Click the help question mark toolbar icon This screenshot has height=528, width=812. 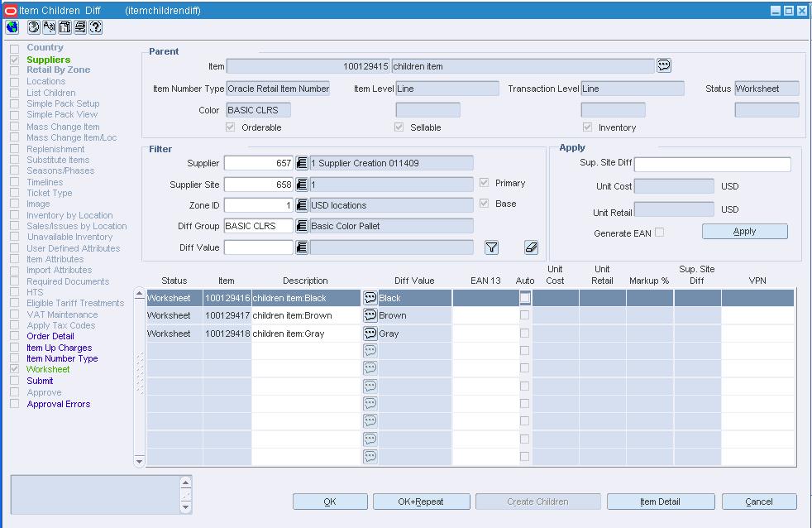click(x=96, y=27)
